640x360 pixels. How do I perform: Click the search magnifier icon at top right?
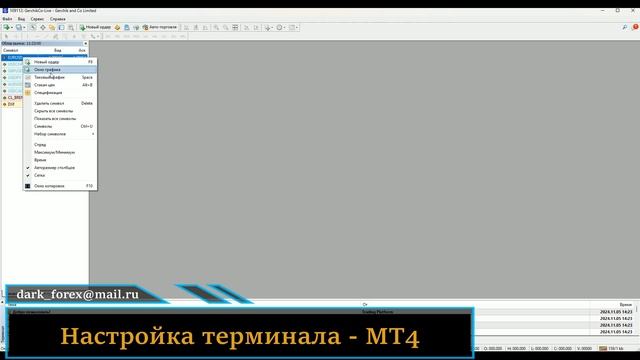[x=624, y=27]
